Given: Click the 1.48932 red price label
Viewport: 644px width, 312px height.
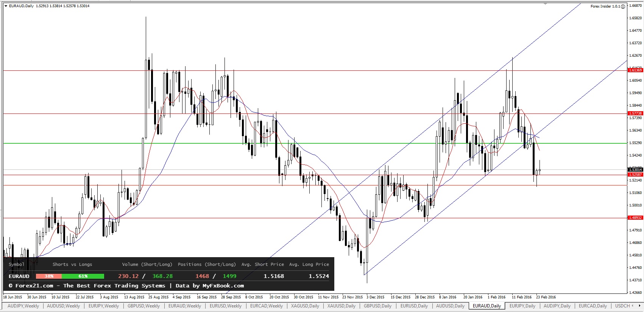Looking at the screenshot, I should pos(635,218).
